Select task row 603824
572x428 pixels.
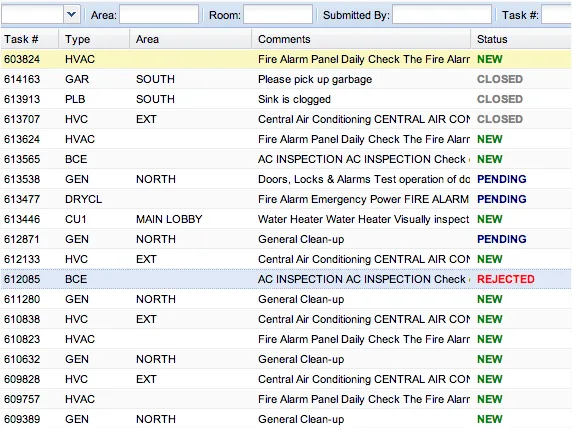[286, 59]
